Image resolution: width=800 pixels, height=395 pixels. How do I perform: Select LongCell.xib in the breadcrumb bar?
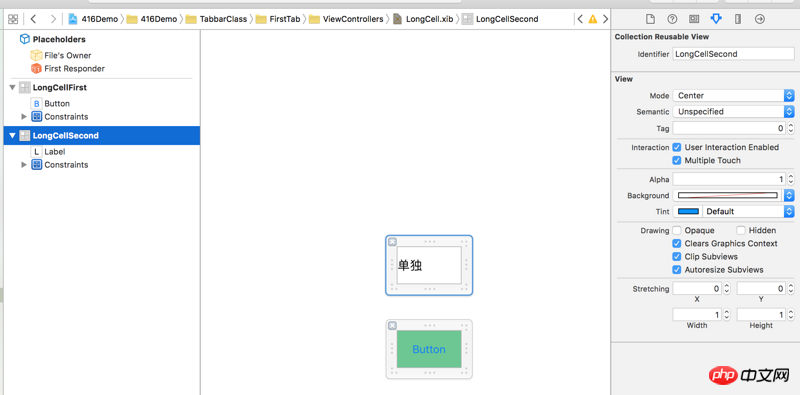(423, 19)
